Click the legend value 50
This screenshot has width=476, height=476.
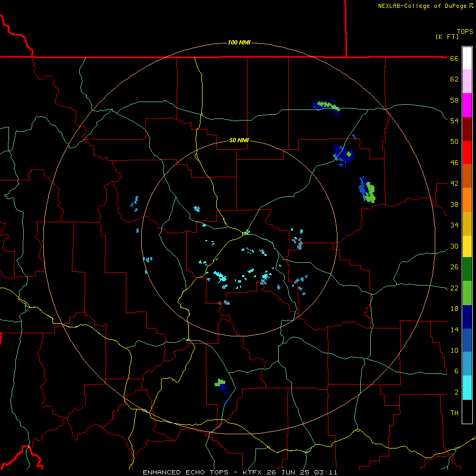(x=454, y=142)
